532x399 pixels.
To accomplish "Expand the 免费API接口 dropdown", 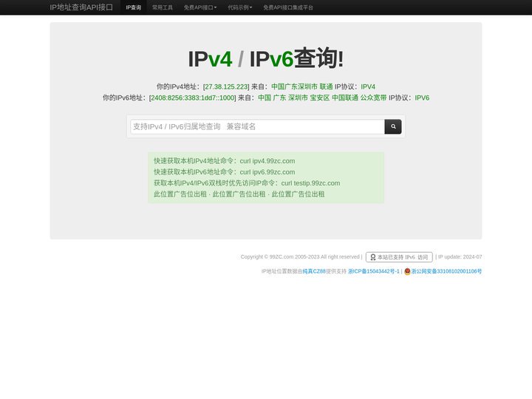I will pyautogui.click(x=200, y=7).
